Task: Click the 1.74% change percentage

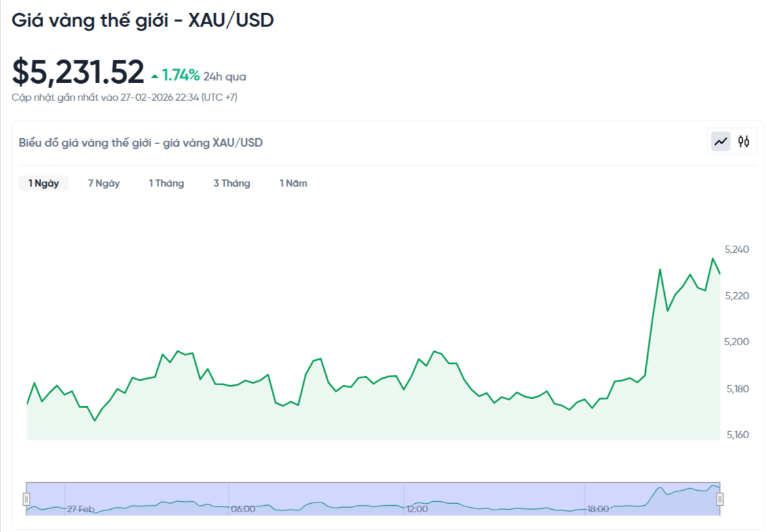Action: (x=181, y=75)
